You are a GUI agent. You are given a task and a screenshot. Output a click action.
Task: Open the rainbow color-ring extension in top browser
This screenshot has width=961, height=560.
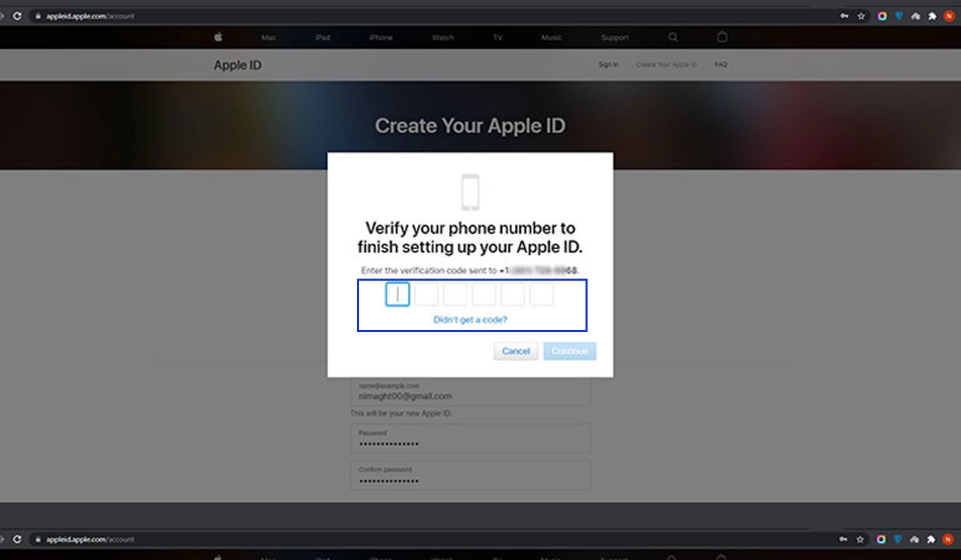tap(882, 16)
